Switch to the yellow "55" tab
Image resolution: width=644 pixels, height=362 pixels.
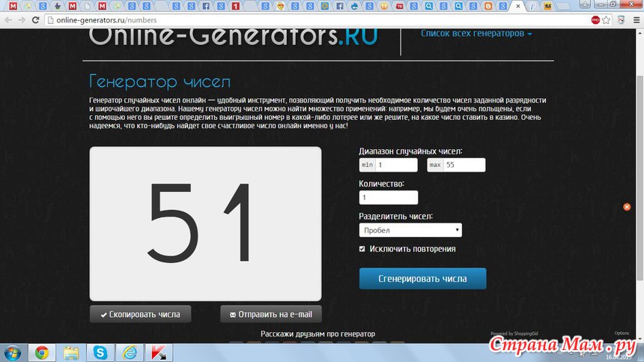click(x=547, y=6)
